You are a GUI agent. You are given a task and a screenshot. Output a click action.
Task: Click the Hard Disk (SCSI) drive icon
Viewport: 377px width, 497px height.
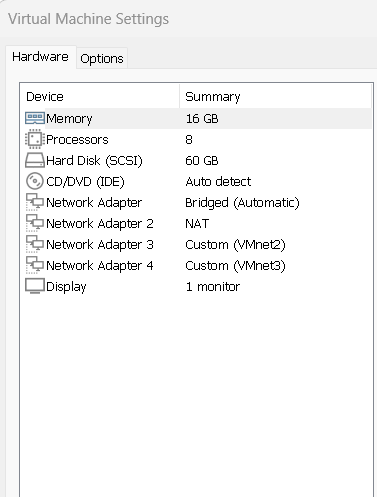tap(35, 160)
